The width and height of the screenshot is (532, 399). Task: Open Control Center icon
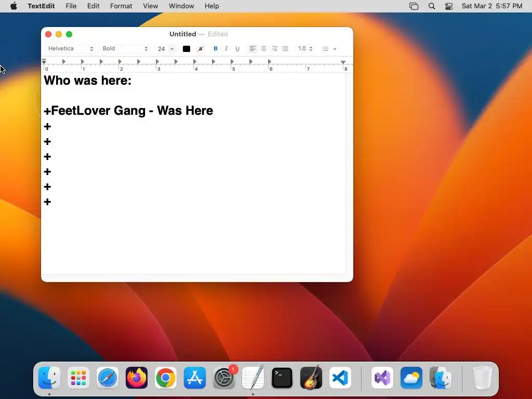click(x=449, y=6)
